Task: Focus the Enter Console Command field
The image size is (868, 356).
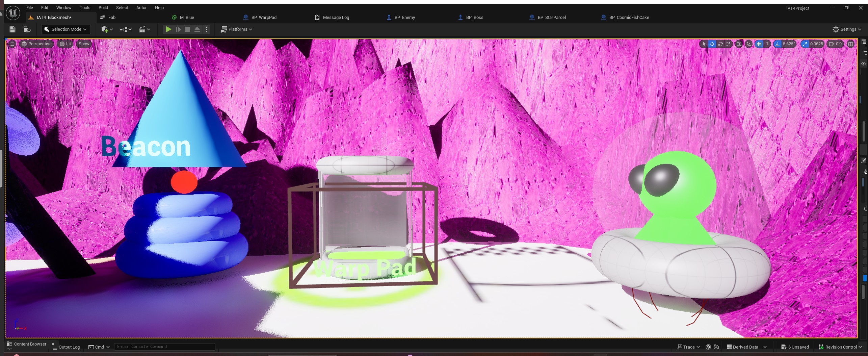Action: 165,347
